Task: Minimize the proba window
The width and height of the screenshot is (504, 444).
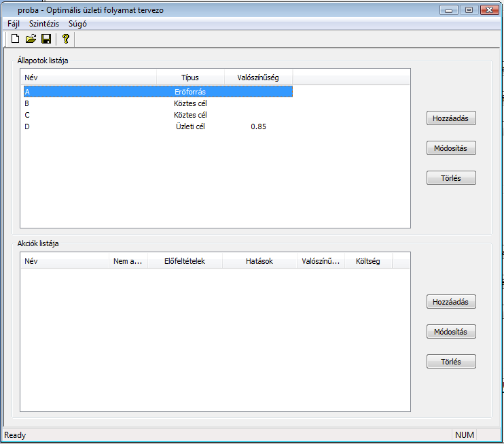Action: click(449, 10)
